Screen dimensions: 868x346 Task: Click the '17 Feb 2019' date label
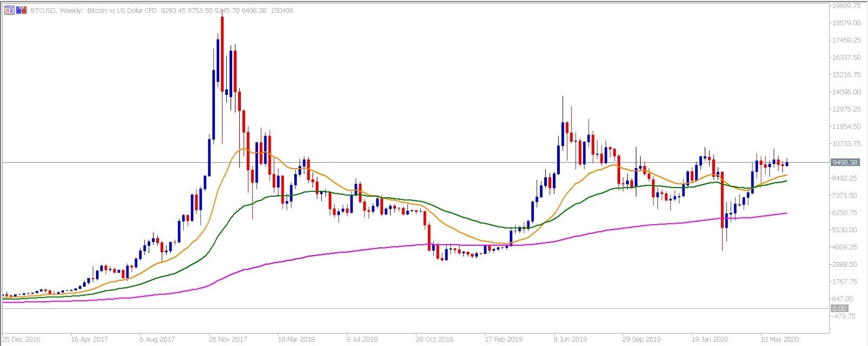pyautogui.click(x=503, y=339)
